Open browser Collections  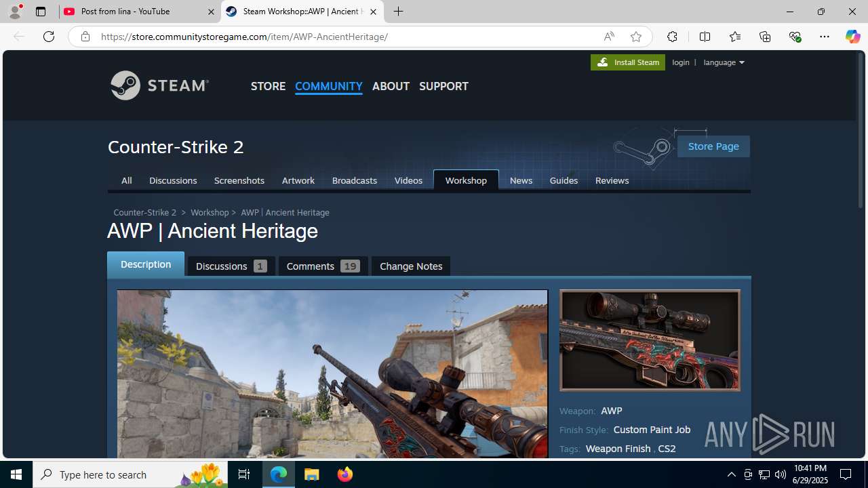(x=765, y=37)
